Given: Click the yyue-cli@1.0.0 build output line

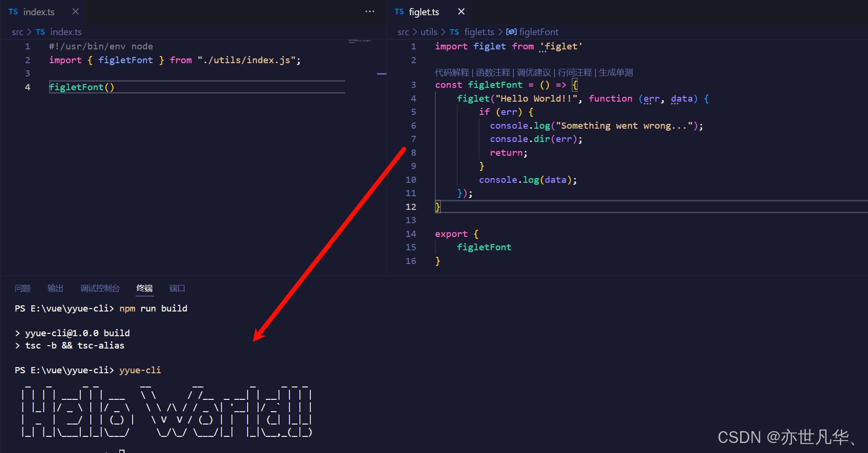Looking at the screenshot, I should (77, 333).
